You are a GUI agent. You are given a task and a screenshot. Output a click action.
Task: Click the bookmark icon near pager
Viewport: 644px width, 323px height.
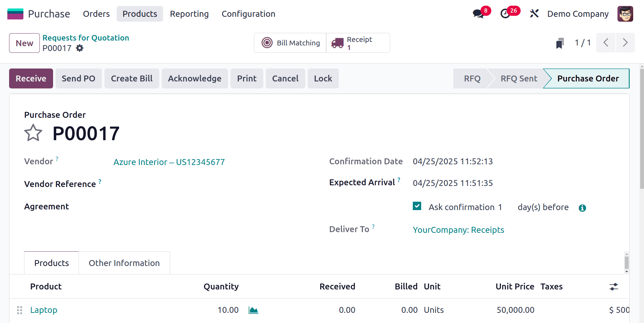560,43
